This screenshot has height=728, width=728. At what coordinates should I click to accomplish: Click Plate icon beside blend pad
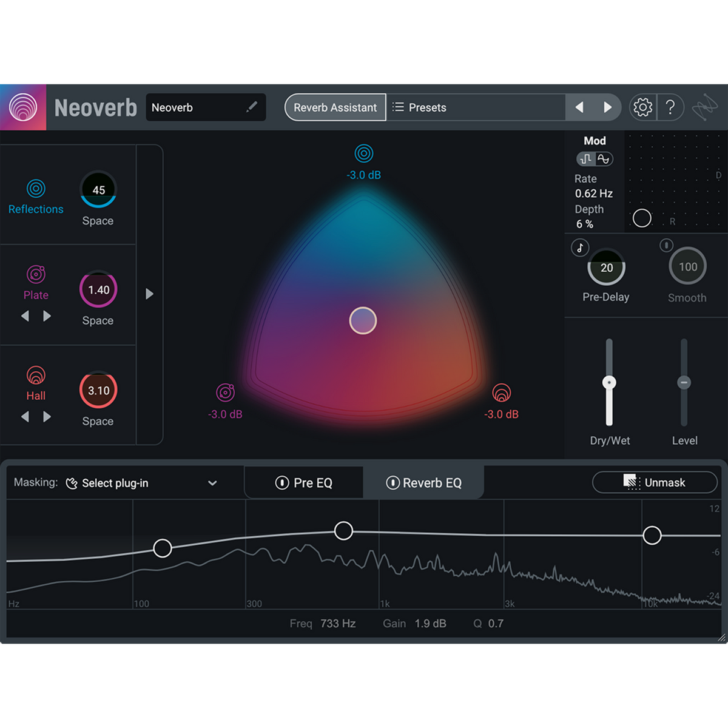coord(225,393)
